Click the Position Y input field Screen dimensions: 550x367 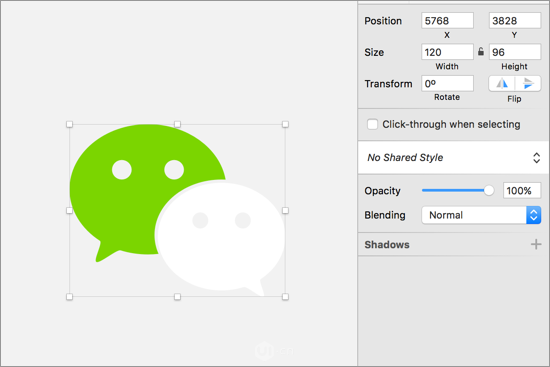point(515,21)
